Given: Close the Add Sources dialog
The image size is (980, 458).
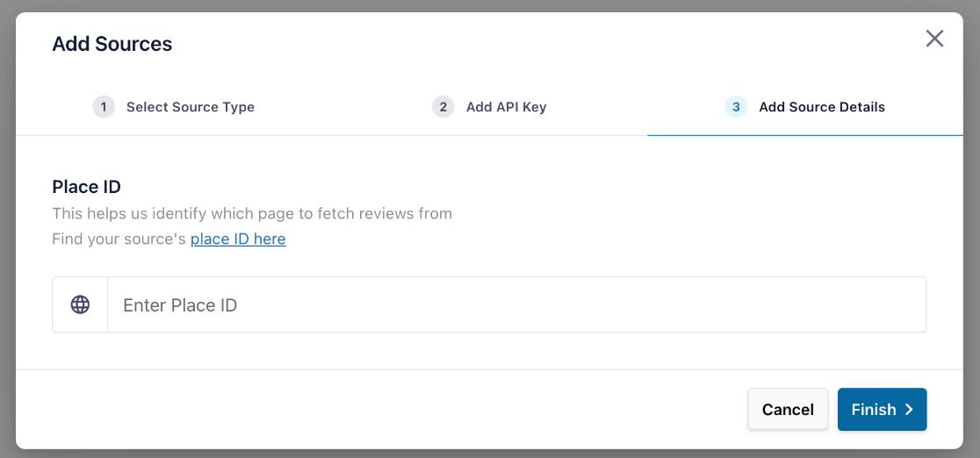Looking at the screenshot, I should [x=934, y=39].
